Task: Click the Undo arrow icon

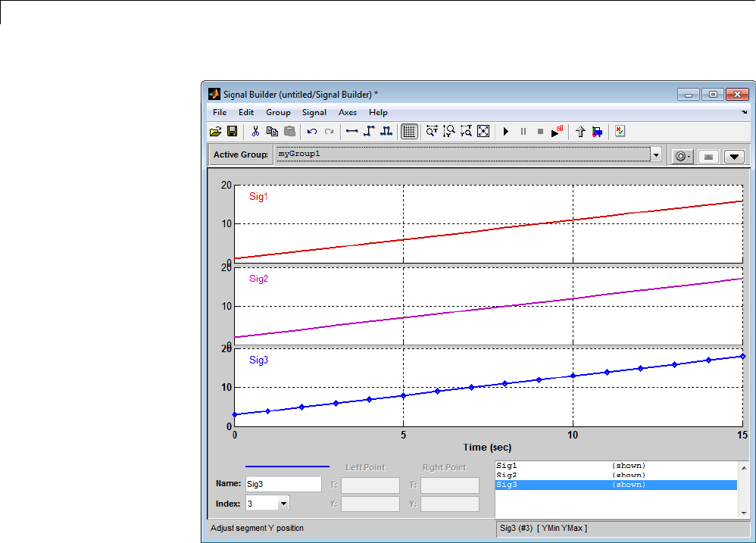Action: pos(312,131)
